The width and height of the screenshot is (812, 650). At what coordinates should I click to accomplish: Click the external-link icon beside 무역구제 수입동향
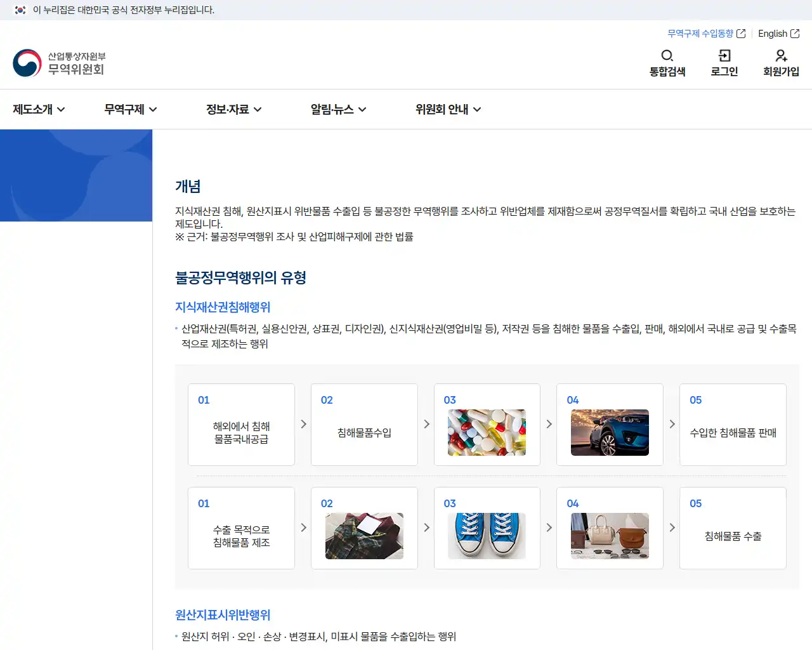tap(741, 34)
